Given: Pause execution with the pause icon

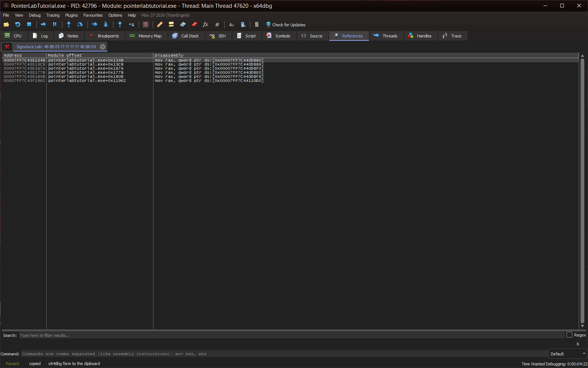Looking at the screenshot, I should pyautogui.click(x=54, y=24).
